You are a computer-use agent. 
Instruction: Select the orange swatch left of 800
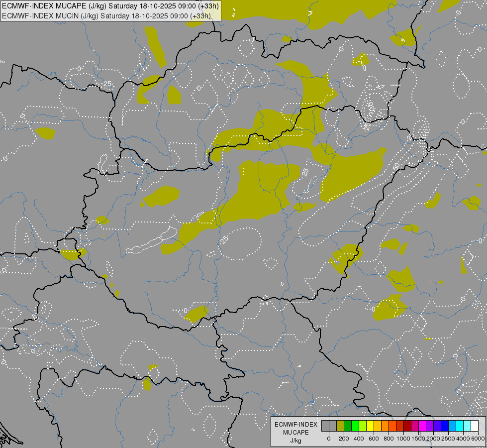coord(385,426)
